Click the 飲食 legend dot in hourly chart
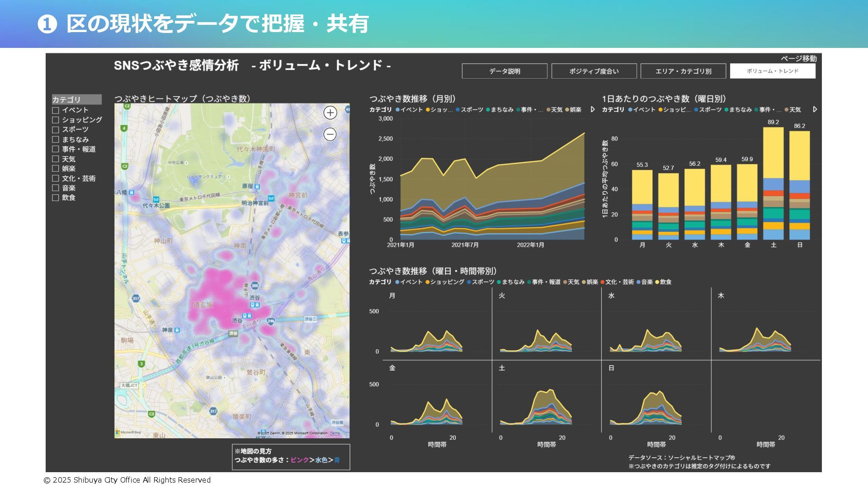This screenshot has width=868, height=488. pyautogui.click(x=657, y=282)
